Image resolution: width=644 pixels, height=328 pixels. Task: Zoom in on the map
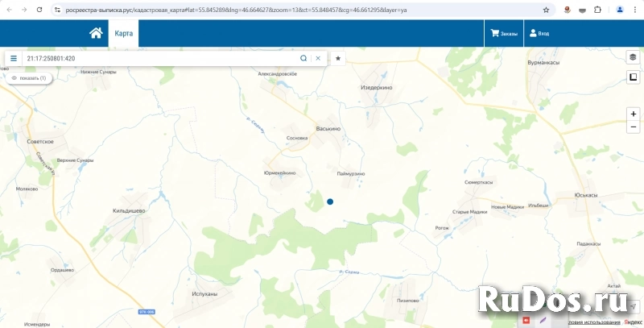(634, 114)
